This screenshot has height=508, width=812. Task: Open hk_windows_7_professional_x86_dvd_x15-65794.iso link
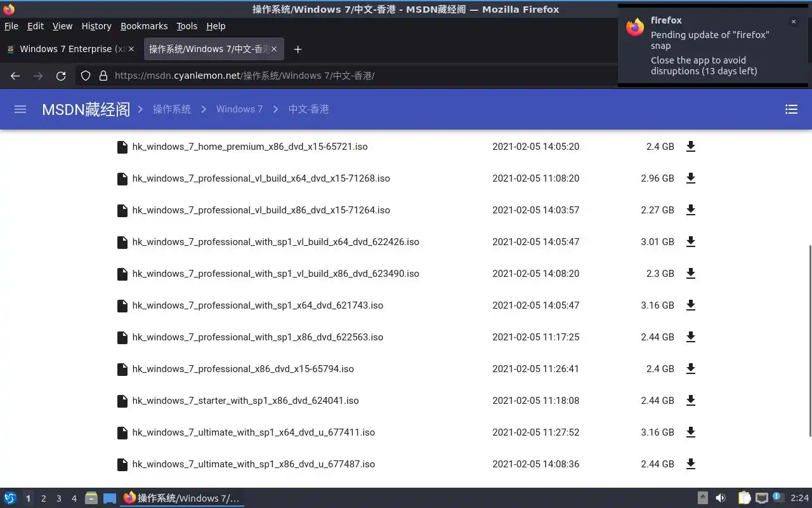pyautogui.click(x=243, y=369)
